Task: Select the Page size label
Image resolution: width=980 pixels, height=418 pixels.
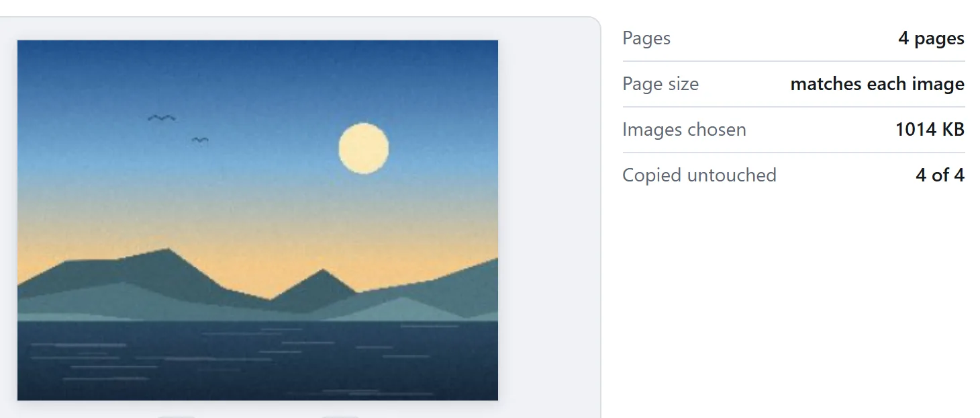Action: click(660, 84)
